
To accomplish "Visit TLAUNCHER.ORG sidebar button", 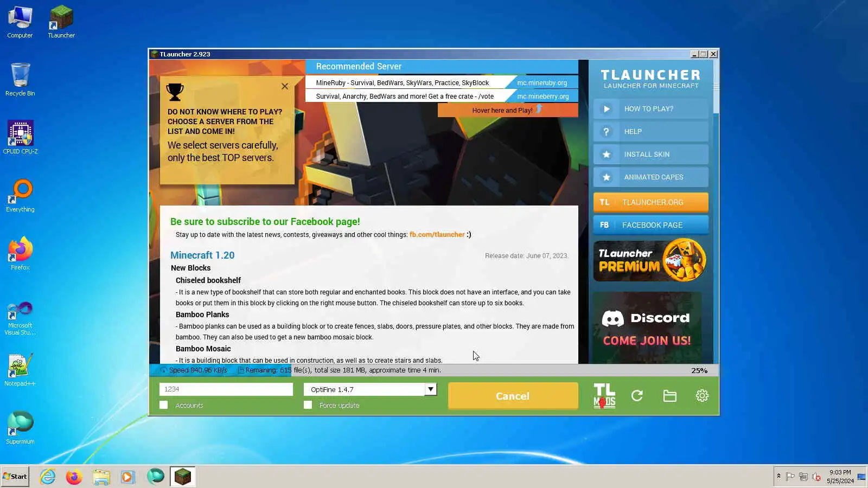I will point(651,202).
